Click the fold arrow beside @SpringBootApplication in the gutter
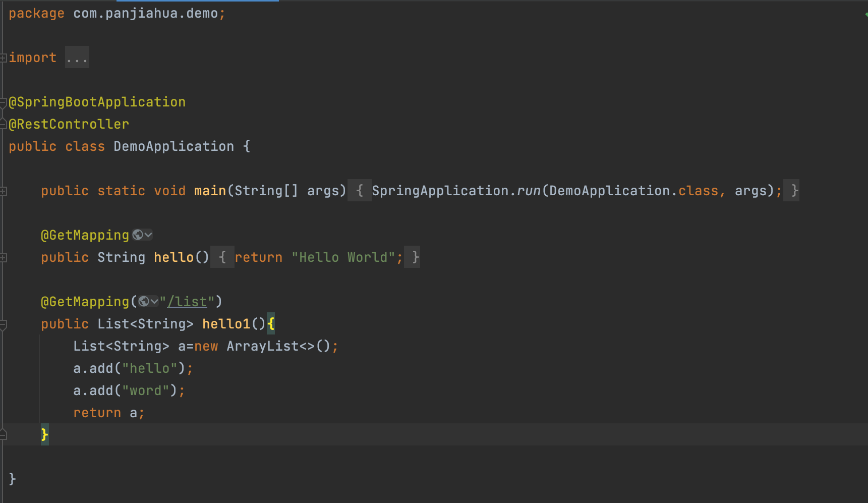The image size is (868, 503). coord(3,101)
